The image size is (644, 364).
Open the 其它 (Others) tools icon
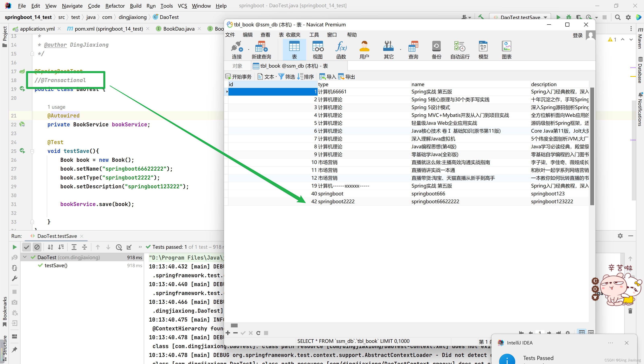pos(388,50)
